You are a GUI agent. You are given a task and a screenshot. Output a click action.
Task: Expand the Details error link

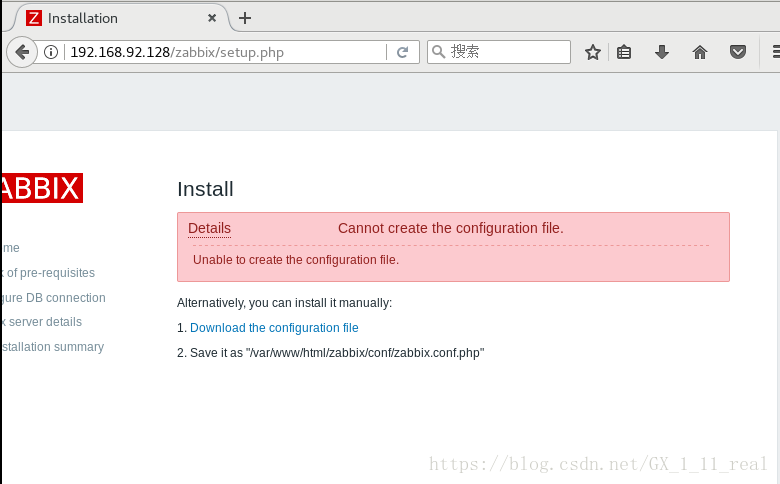coord(209,228)
